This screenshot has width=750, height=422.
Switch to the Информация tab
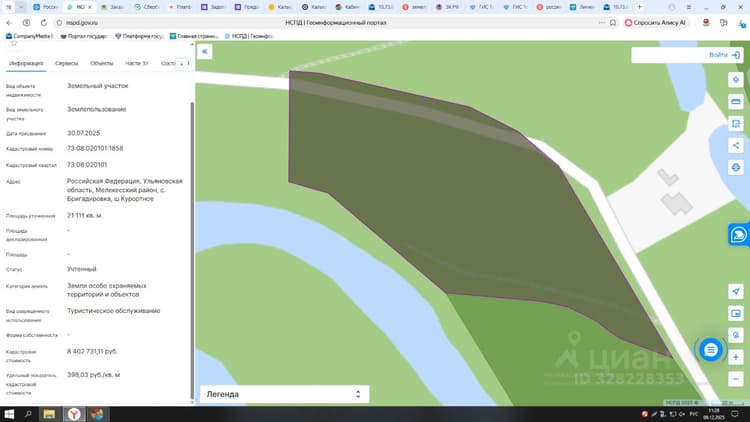tap(26, 63)
